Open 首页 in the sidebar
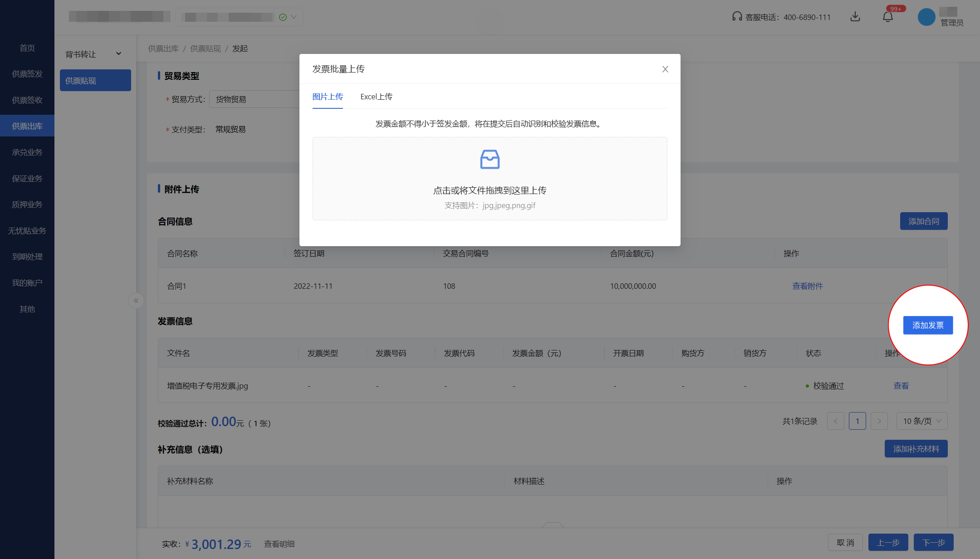The width and height of the screenshot is (980, 559). point(27,48)
